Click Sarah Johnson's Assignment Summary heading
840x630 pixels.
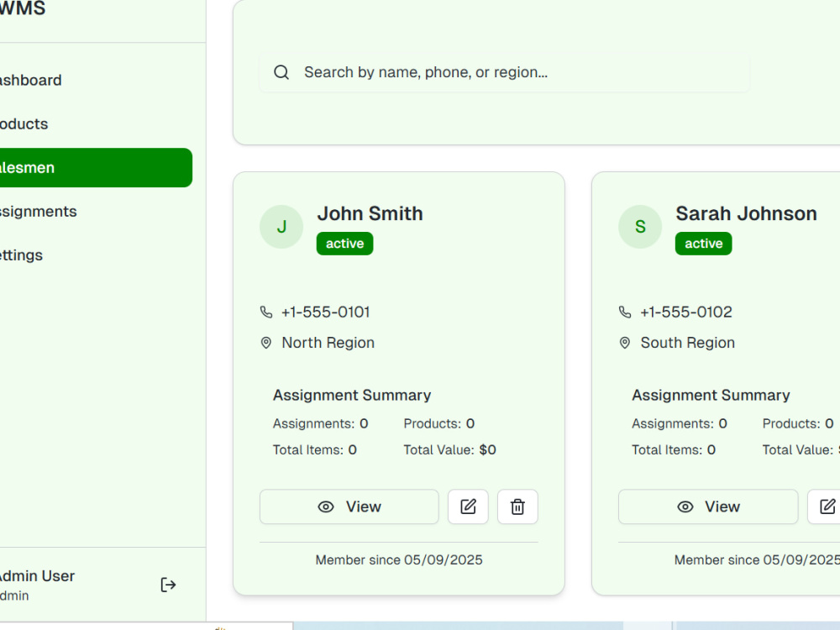point(711,396)
